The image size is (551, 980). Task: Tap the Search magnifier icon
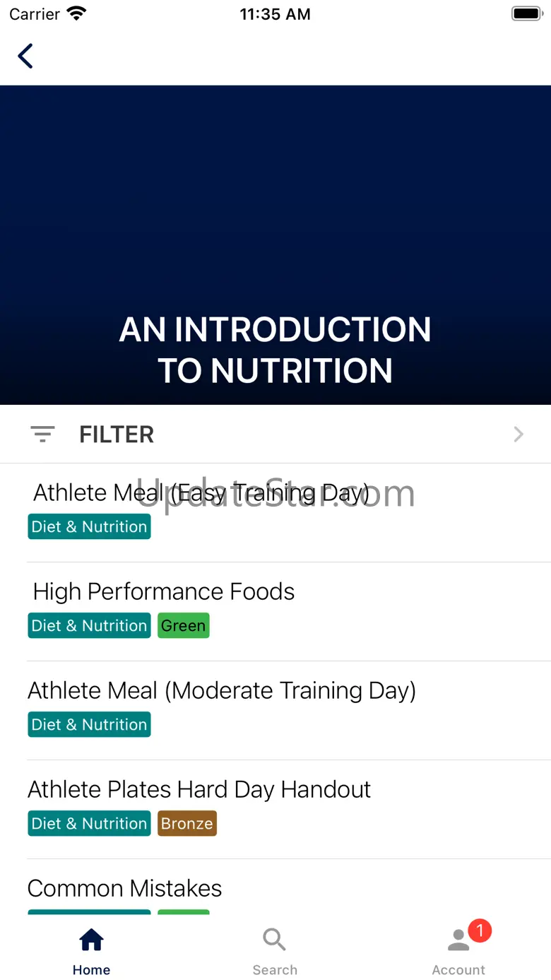[x=274, y=940]
